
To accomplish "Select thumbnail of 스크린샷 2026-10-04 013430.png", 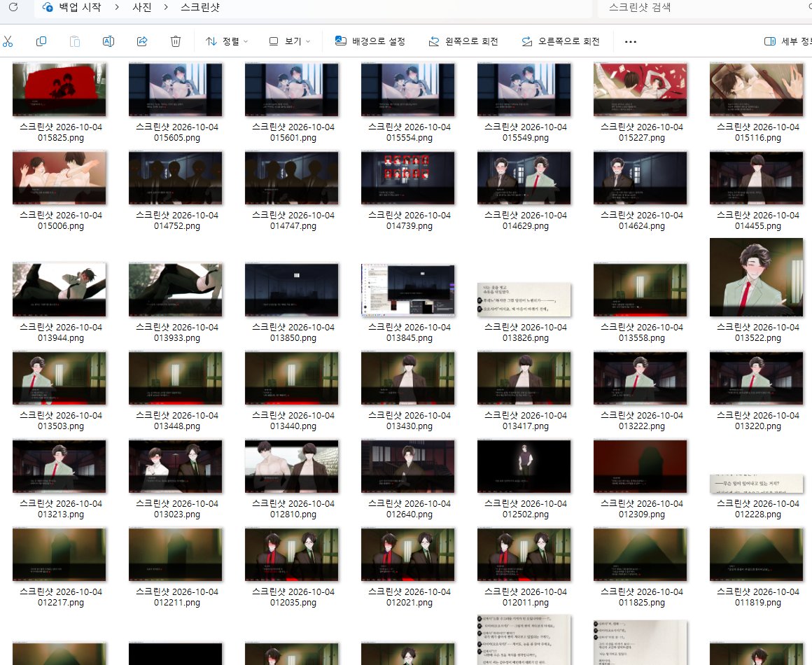I will click(x=407, y=378).
